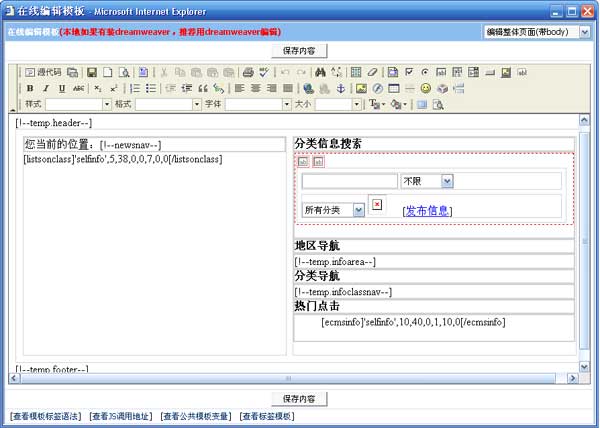
Task: Click the Find binoculars icon
Action: click(x=320, y=73)
